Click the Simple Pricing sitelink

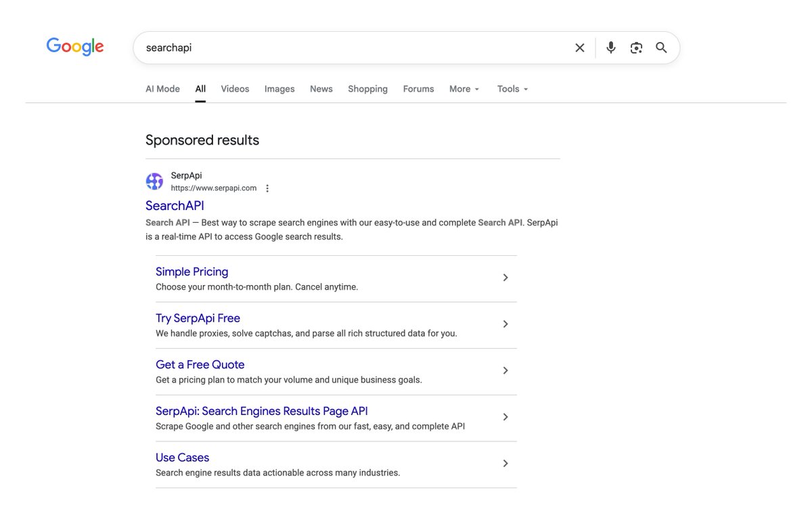[x=191, y=272]
